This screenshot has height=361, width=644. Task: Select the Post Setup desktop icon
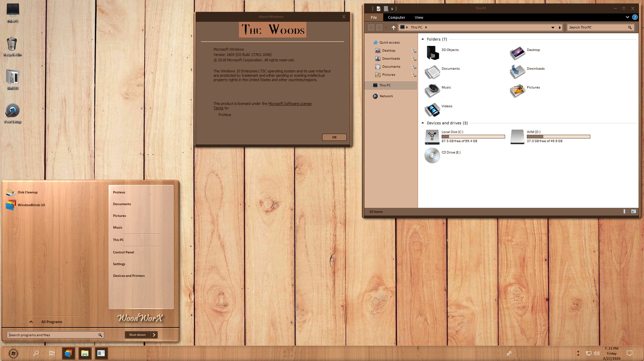pos(12,113)
